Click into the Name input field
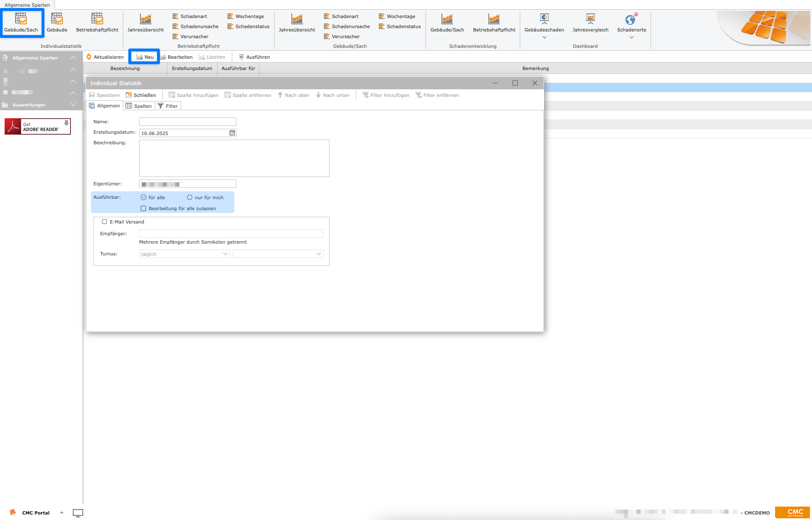This screenshot has height=520, width=812. point(187,122)
